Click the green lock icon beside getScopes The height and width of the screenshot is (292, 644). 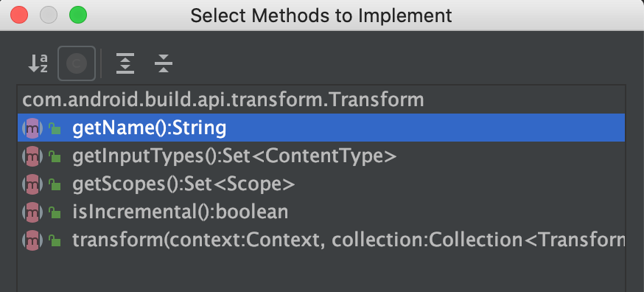pyautogui.click(x=55, y=184)
